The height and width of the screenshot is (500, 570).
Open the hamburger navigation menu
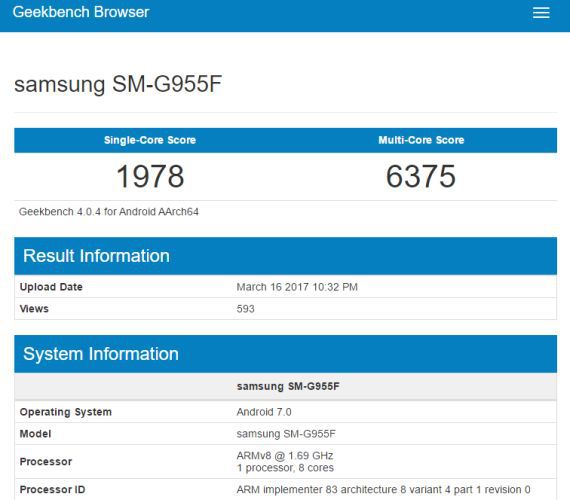pos(541,12)
